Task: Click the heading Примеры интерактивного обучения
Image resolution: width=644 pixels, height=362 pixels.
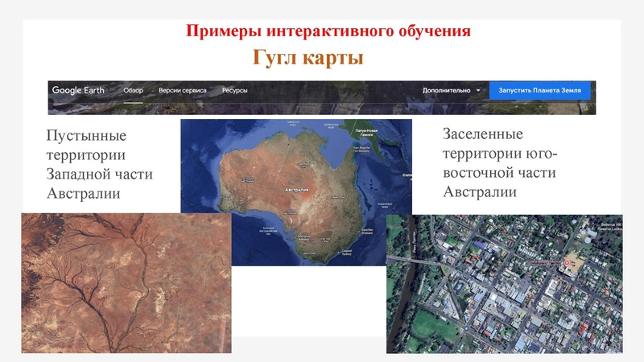Action: (328, 31)
